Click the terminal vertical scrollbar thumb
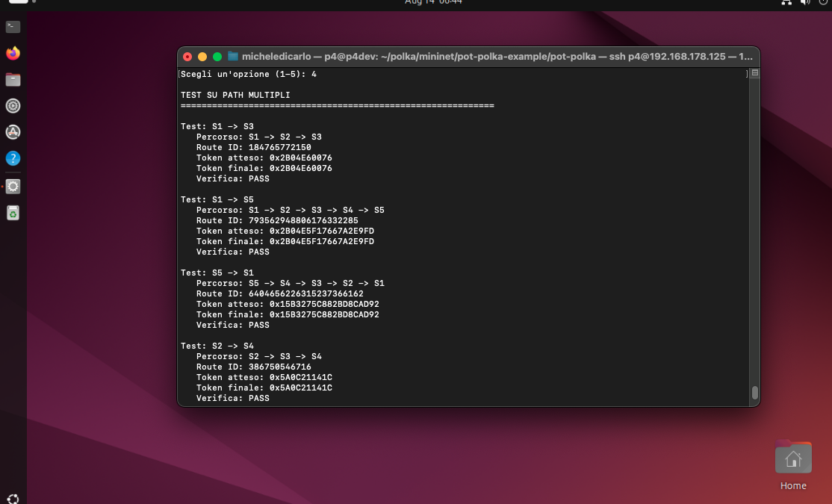The height and width of the screenshot is (504, 832). [x=754, y=393]
